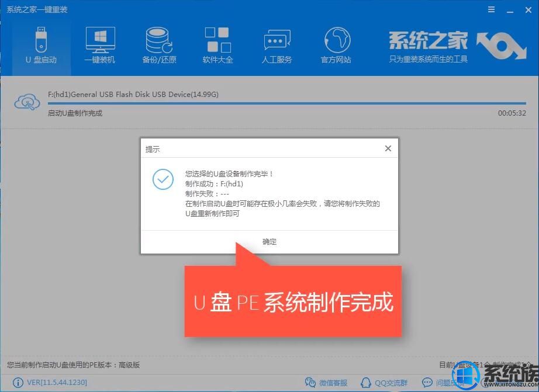Click the 系统之家 logo banner

457,46
